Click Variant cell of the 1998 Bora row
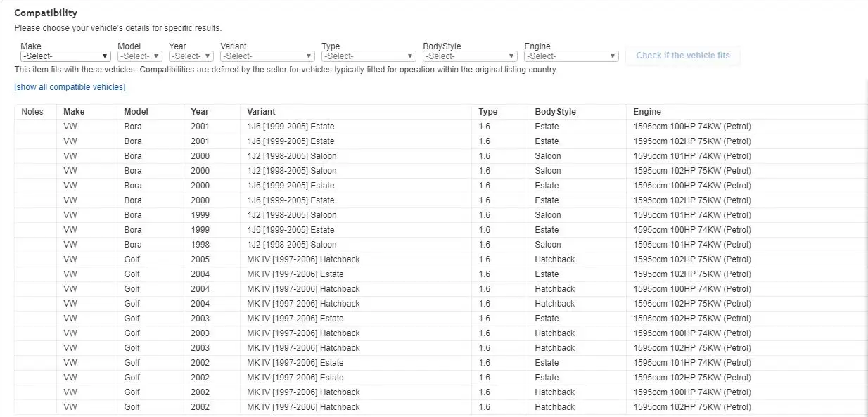This screenshot has width=868, height=417. (357, 245)
